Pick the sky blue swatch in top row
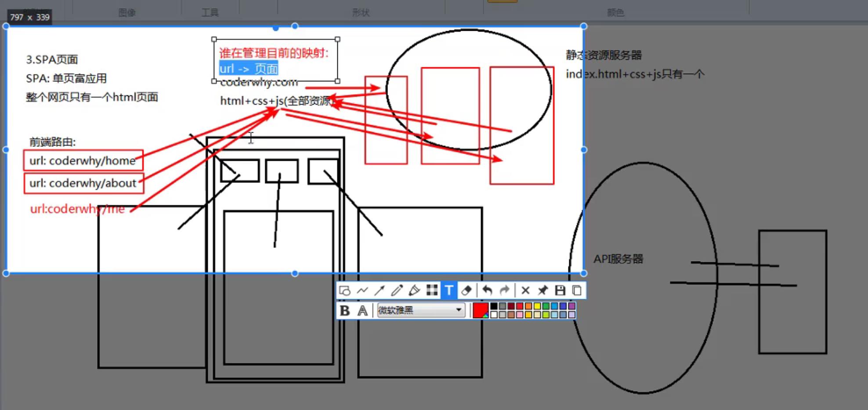This screenshot has width=868, height=410. coord(554,306)
